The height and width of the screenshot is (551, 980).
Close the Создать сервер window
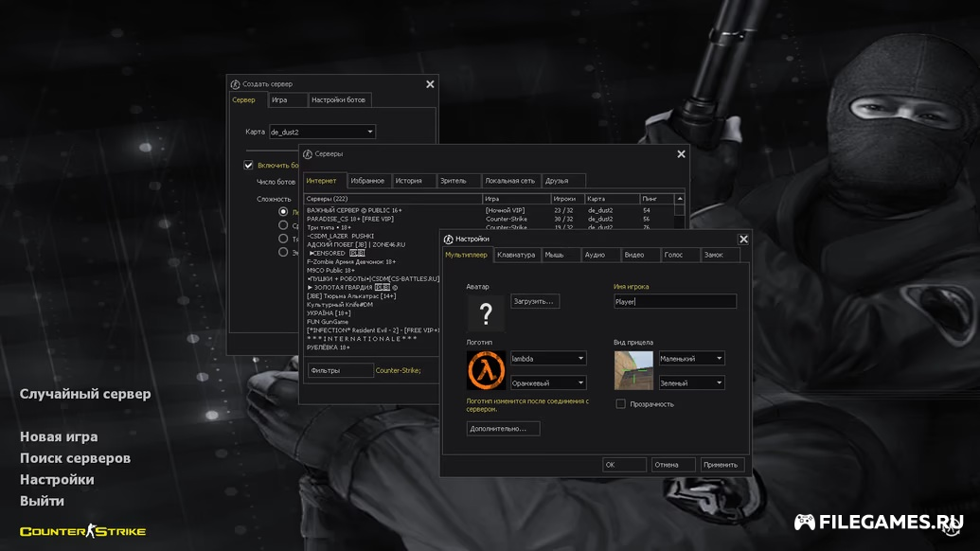pos(430,83)
